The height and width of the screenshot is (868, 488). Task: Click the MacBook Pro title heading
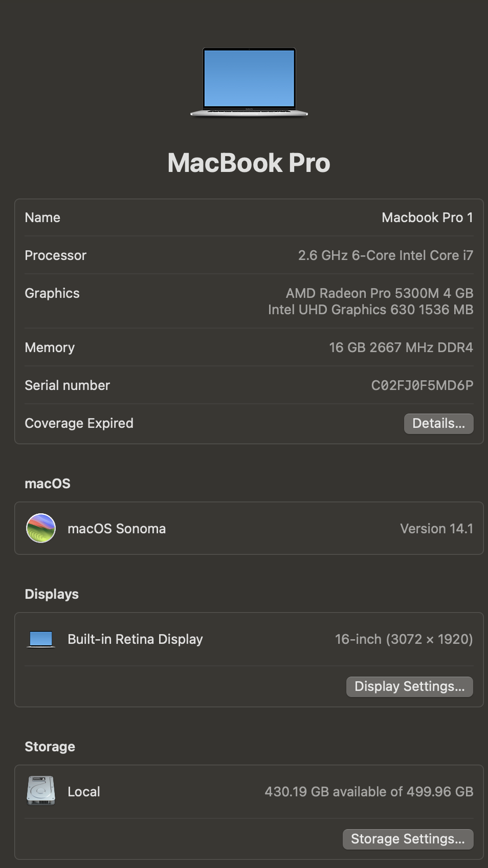click(249, 163)
